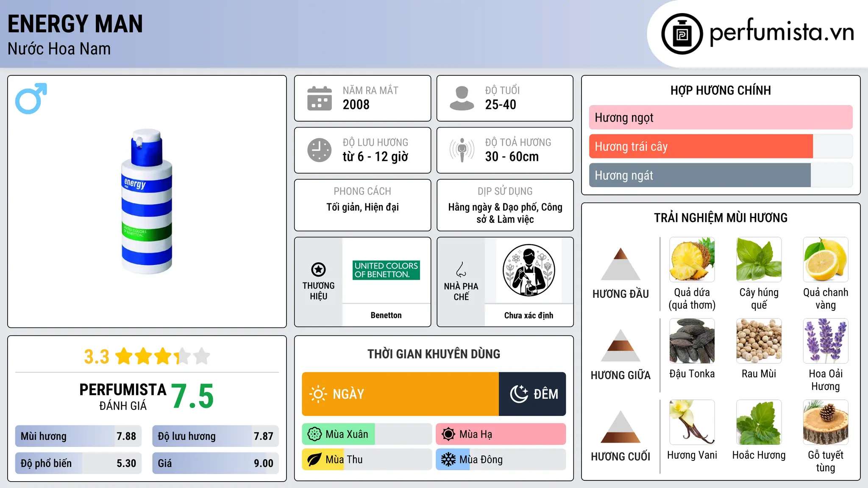Click the HƯƠNG ĐẦU label text

click(x=620, y=294)
